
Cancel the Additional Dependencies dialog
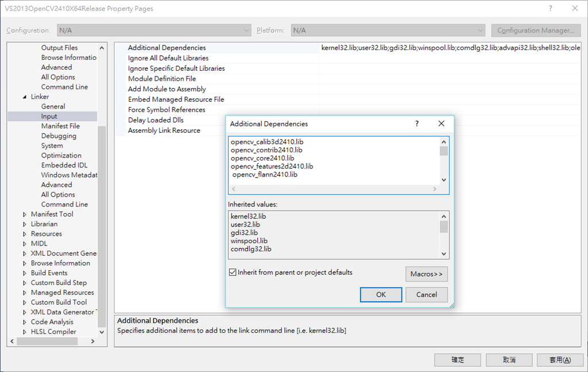point(427,295)
